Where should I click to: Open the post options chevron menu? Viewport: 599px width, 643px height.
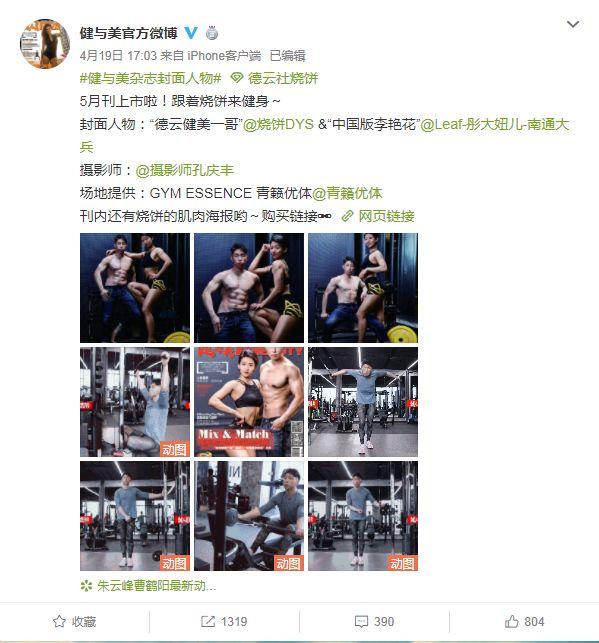[x=572, y=24]
